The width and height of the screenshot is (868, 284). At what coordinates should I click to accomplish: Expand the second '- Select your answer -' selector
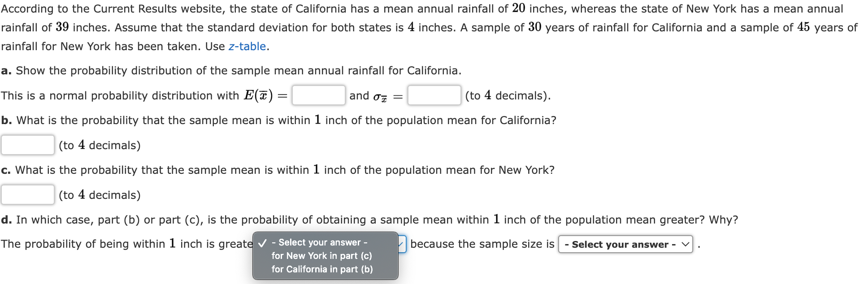pos(625,245)
